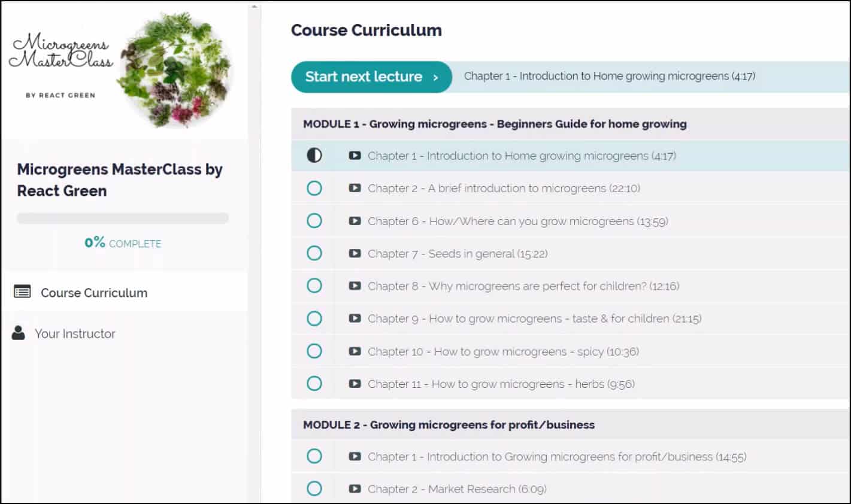
Task: Toggle completion circle for Chapter 9 lecture
Action: pyautogui.click(x=314, y=318)
